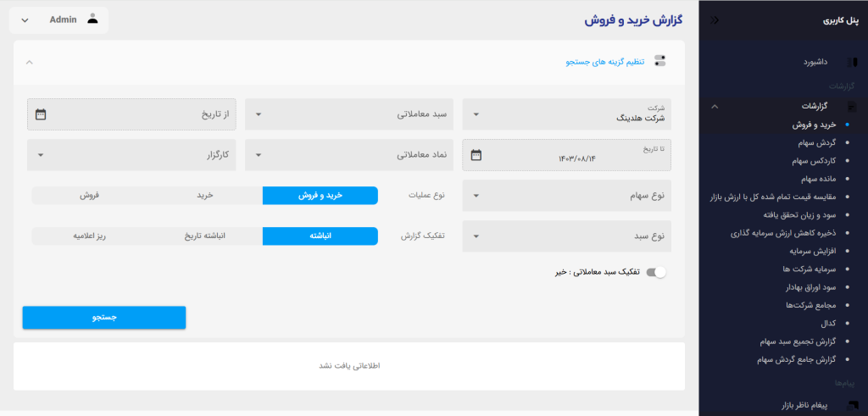The width and height of the screenshot is (868, 416).
Task: Click the گزارشات section icon in sidebar
Action: [852, 107]
